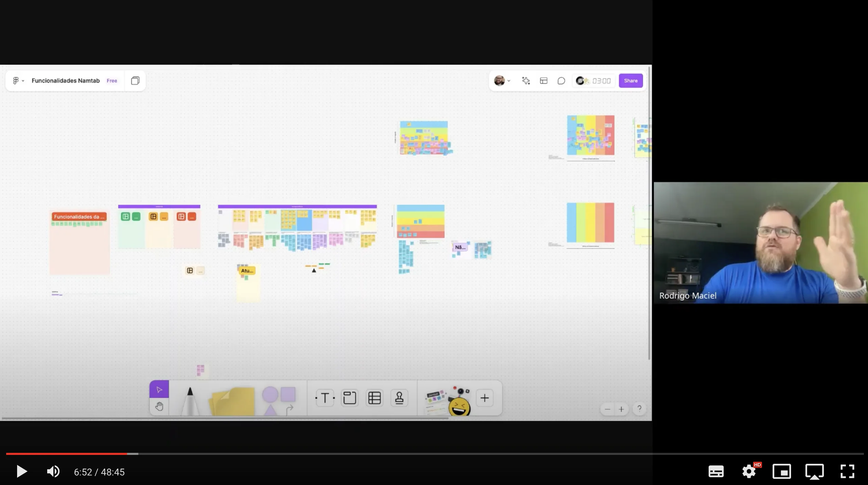Open the Figma main menu dropdown

coord(18,81)
